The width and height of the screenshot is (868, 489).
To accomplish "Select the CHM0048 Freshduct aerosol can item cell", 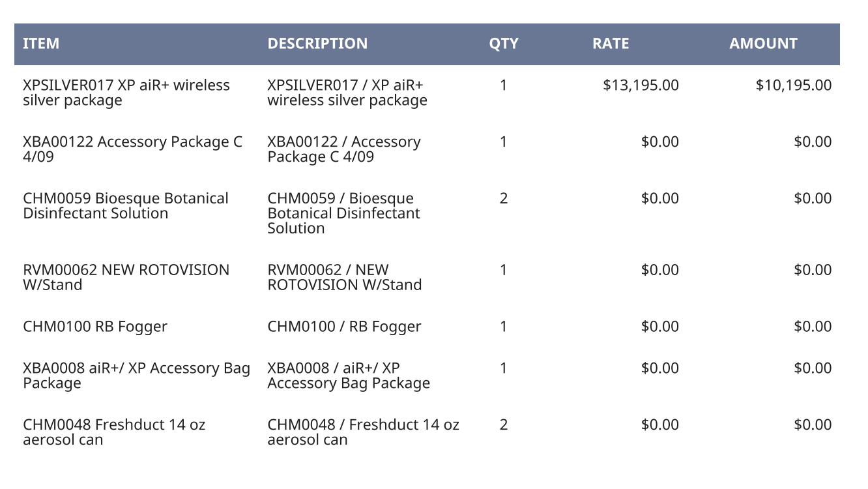I will (x=114, y=432).
